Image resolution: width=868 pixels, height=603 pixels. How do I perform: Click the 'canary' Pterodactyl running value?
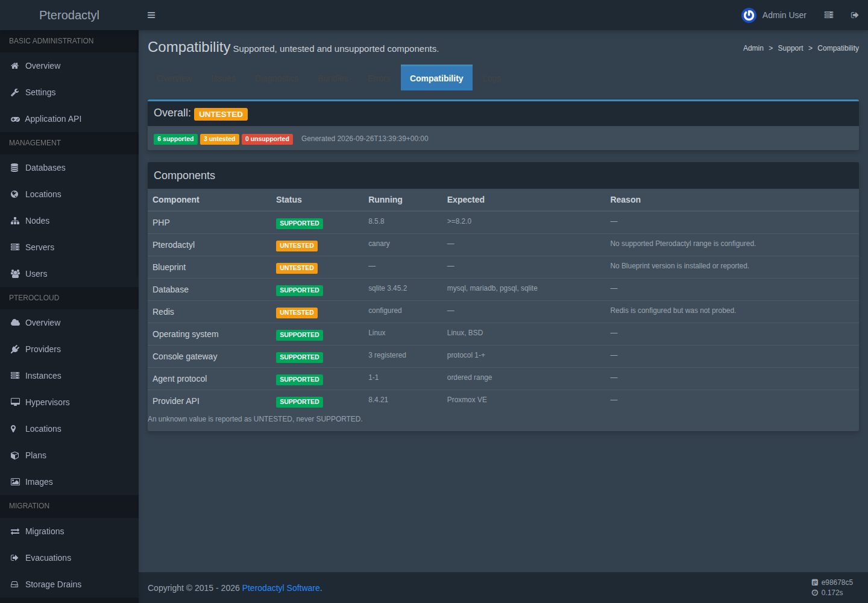pos(379,244)
